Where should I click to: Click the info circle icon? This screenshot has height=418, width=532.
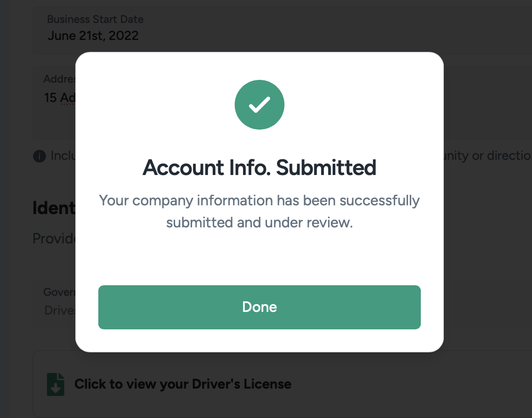[x=40, y=156]
